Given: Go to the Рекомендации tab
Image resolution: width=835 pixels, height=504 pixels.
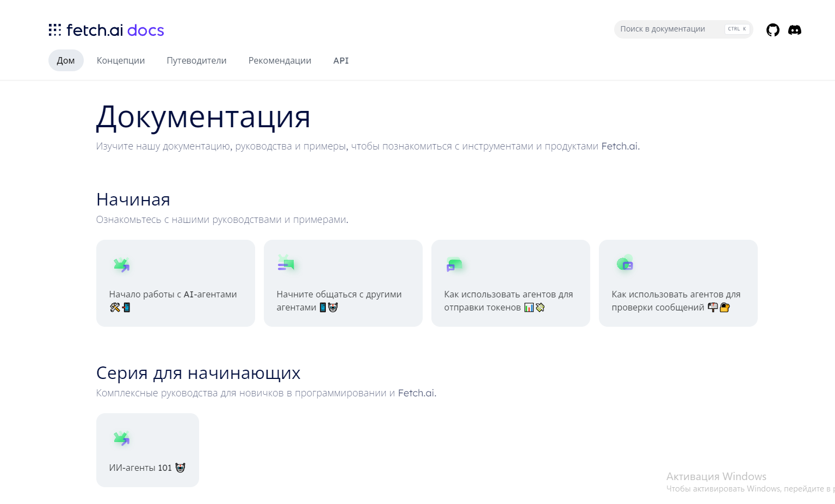Looking at the screenshot, I should point(280,60).
